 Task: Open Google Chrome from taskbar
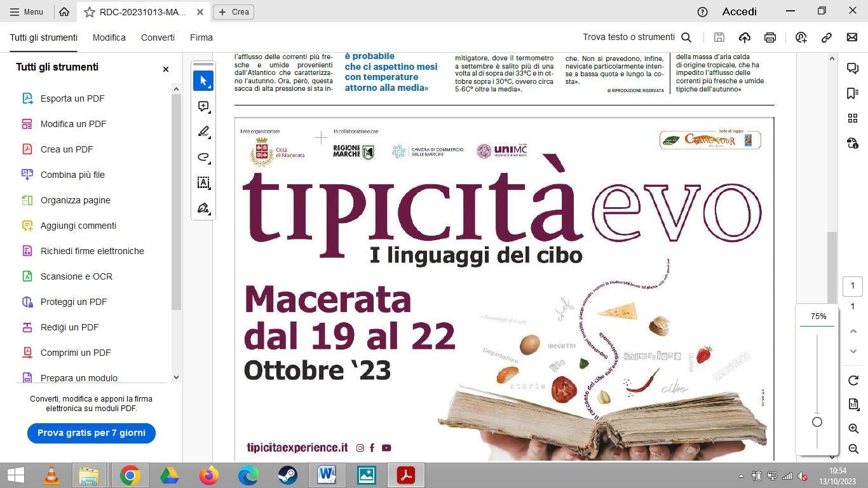pyautogui.click(x=130, y=475)
